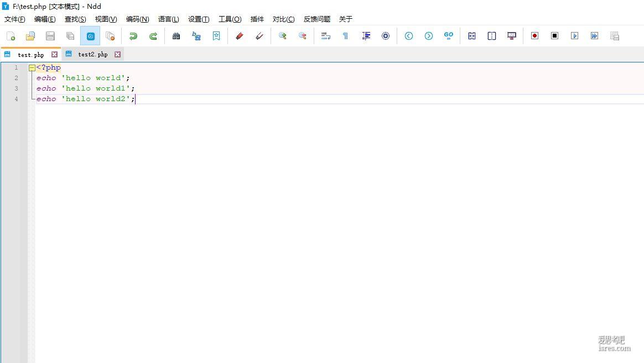The image size is (644, 363).
Task: Toggle word wrap icon
Action: click(326, 36)
